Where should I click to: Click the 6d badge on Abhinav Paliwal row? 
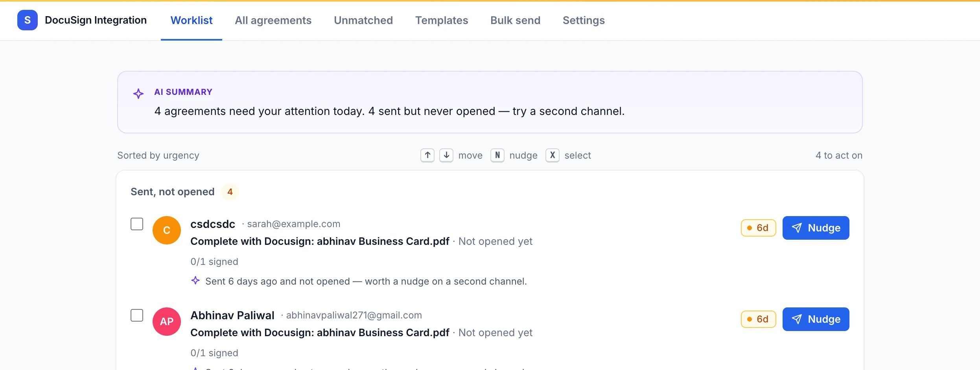[759, 319]
